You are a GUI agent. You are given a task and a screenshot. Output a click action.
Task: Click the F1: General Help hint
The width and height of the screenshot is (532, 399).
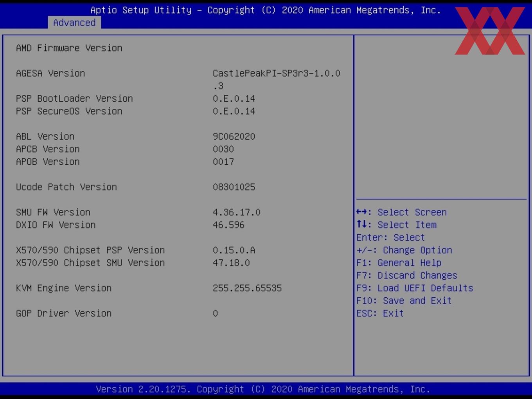click(399, 263)
